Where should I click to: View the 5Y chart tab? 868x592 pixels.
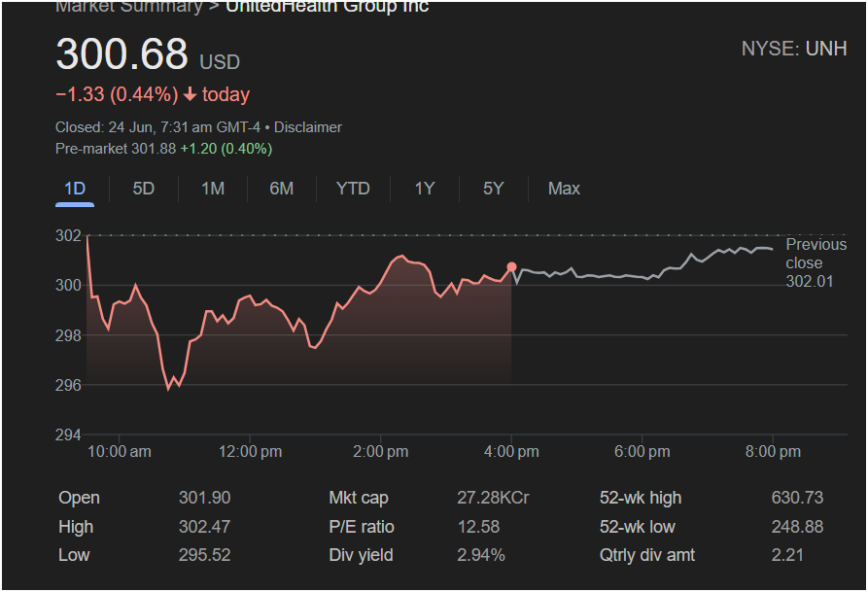[493, 189]
